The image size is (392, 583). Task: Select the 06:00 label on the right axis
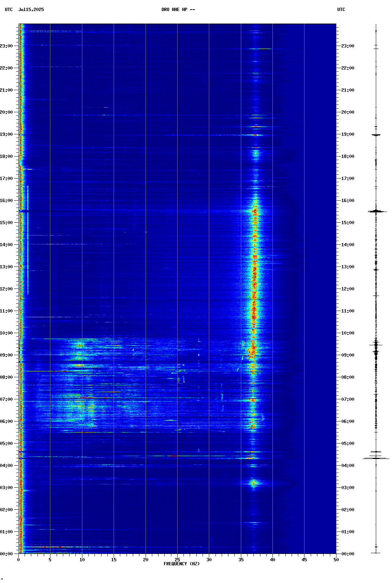(x=348, y=421)
